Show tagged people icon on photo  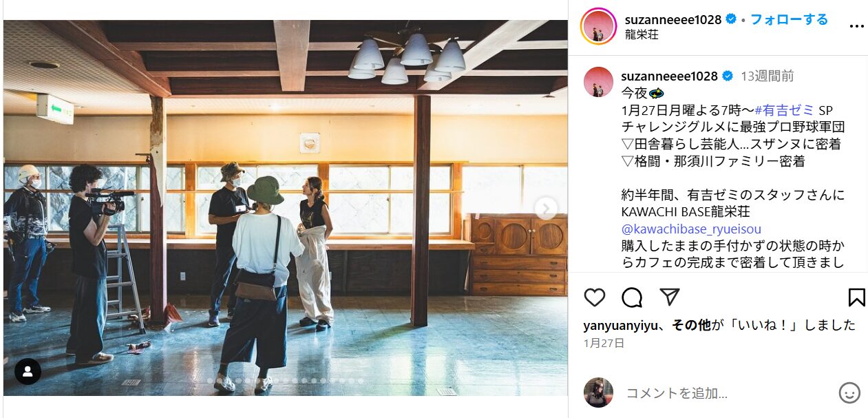(x=28, y=372)
